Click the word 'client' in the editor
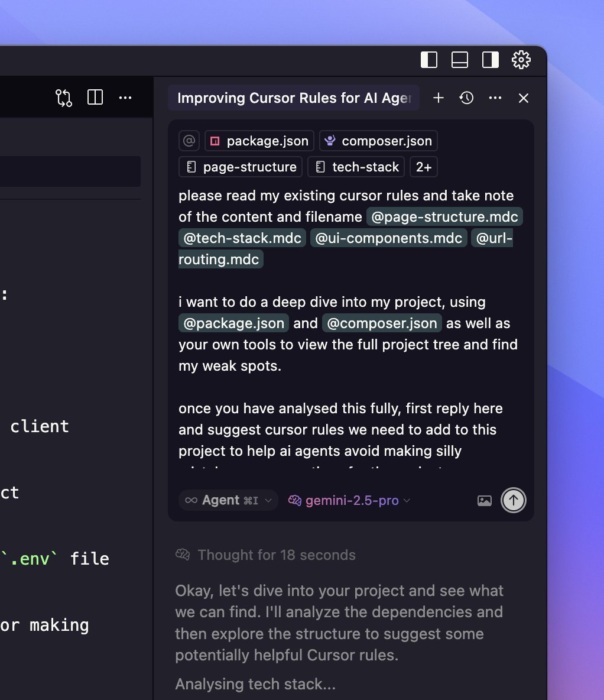Image resolution: width=604 pixels, height=700 pixels. (x=39, y=426)
